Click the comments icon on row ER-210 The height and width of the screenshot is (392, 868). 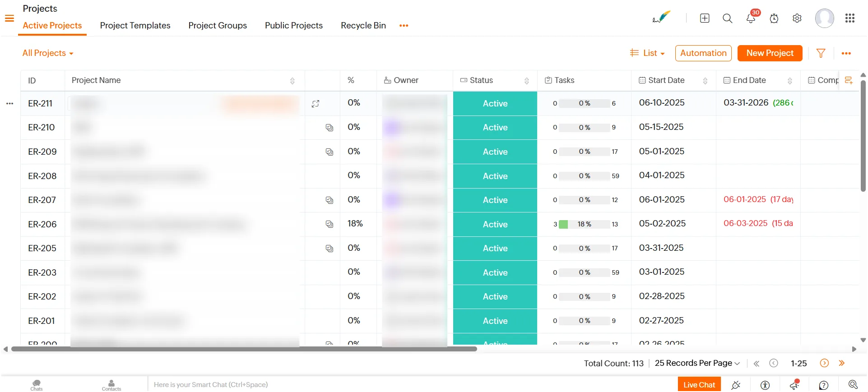point(330,128)
